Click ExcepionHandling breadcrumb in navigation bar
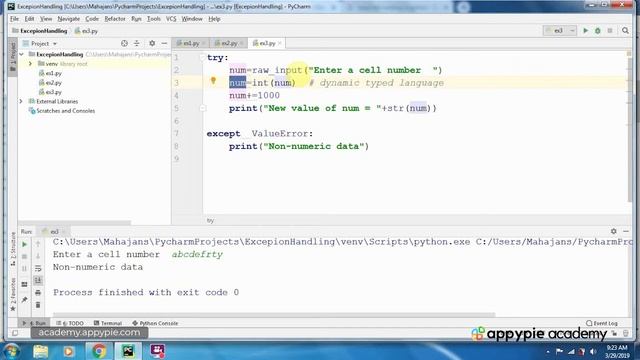The width and height of the screenshot is (640, 360). click(40, 31)
